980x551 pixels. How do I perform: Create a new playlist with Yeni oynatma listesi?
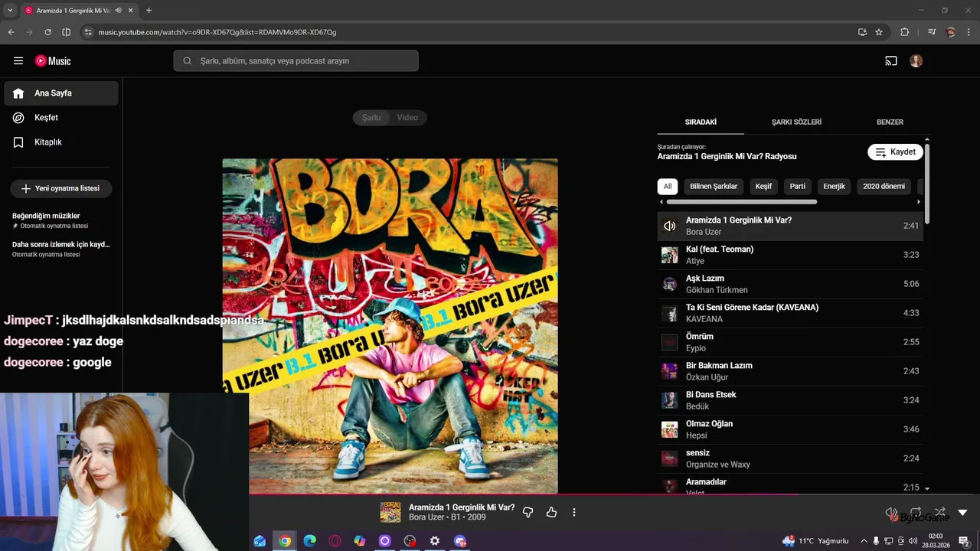point(61,188)
